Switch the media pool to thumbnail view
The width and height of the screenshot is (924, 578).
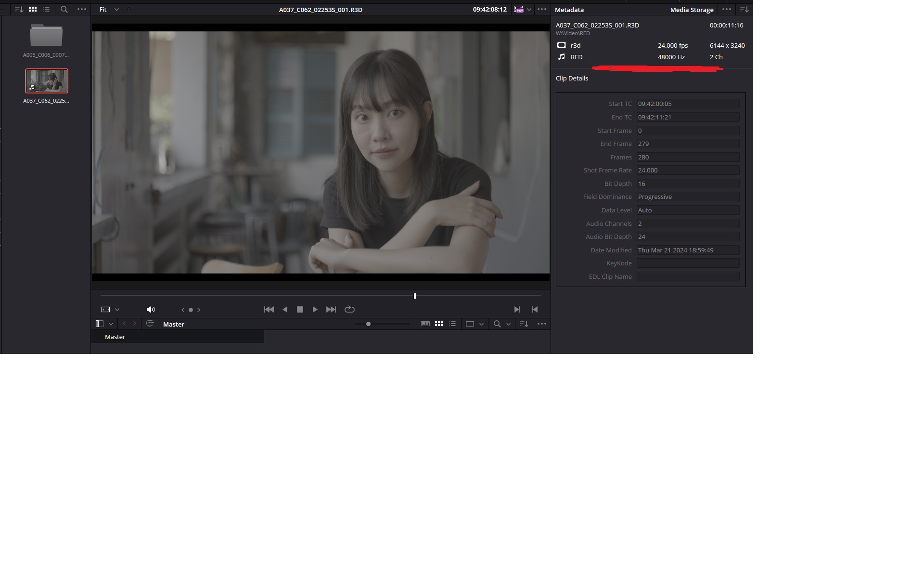point(438,324)
